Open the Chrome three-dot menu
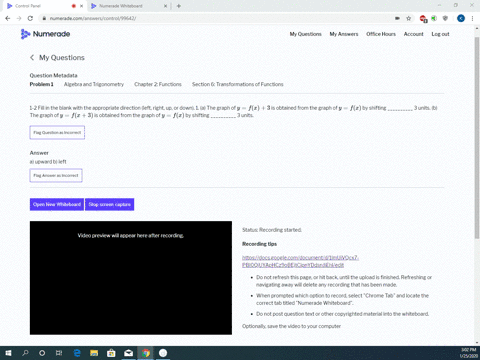 (472, 18)
